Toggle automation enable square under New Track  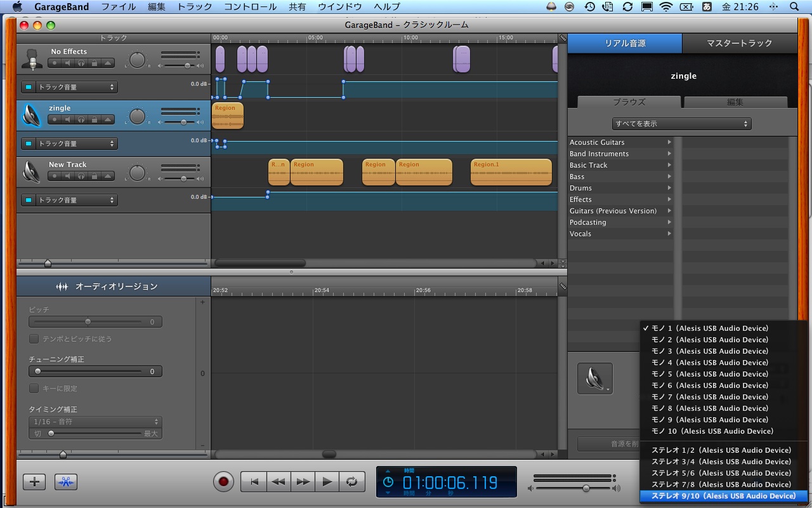click(29, 200)
